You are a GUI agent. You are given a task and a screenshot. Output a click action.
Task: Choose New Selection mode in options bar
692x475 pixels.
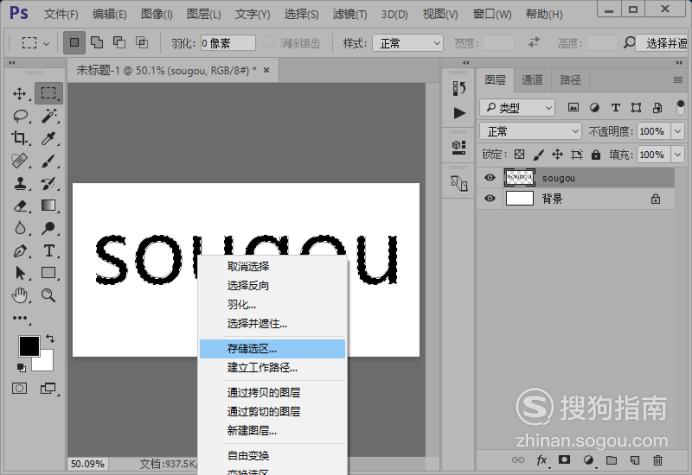click(x=74, y=43)
